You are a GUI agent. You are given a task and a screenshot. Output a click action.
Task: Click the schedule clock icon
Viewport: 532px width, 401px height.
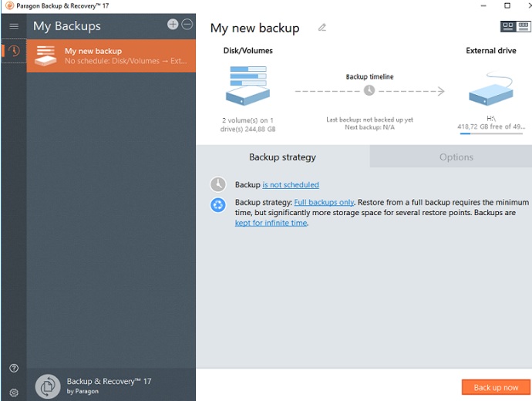(218, 184)
